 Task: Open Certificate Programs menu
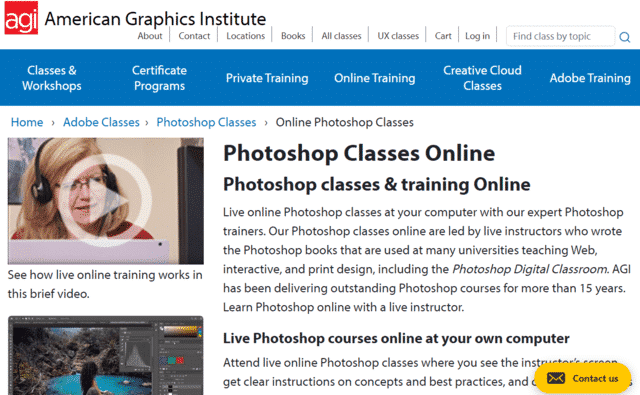[x=159, y=78]
